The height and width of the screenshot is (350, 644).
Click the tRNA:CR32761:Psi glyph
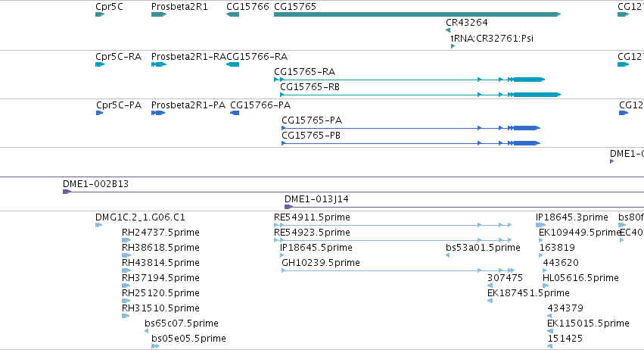pyautogui.click(x=453, y=46)
